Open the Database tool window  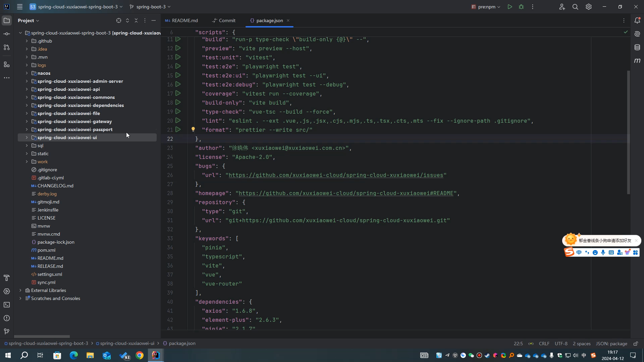[637, 47]
